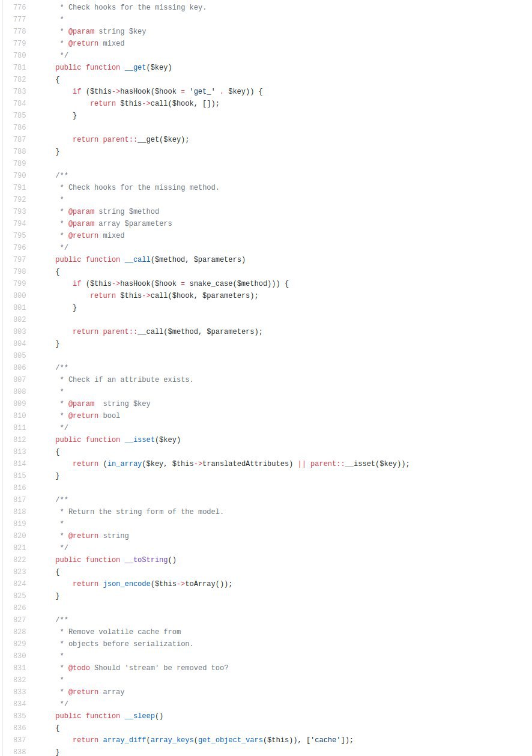The width and height of the screenshot is (532, 756).
Task: Click the 'get_' string literal
Action: [203, 91]
